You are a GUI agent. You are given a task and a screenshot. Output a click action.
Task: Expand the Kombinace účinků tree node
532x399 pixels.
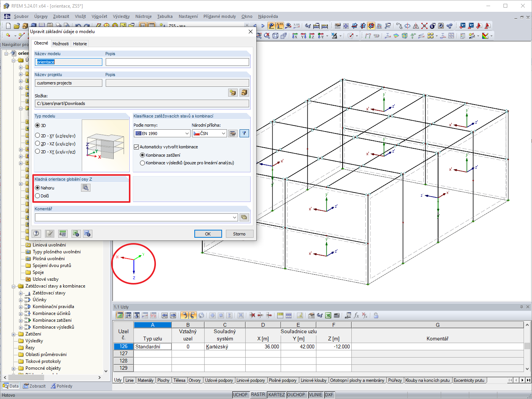click(x=21, y=313)
